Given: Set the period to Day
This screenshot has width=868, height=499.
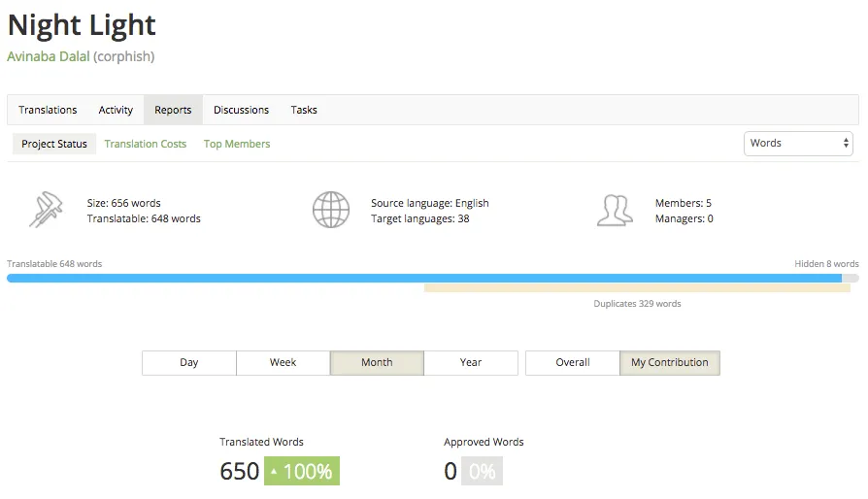Looking at the screenshot, I should tap(188, 362).
